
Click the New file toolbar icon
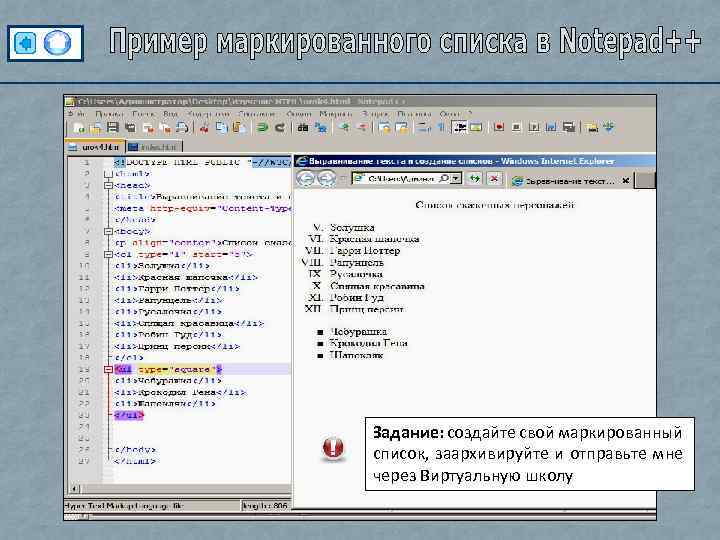tap(79, 128)
